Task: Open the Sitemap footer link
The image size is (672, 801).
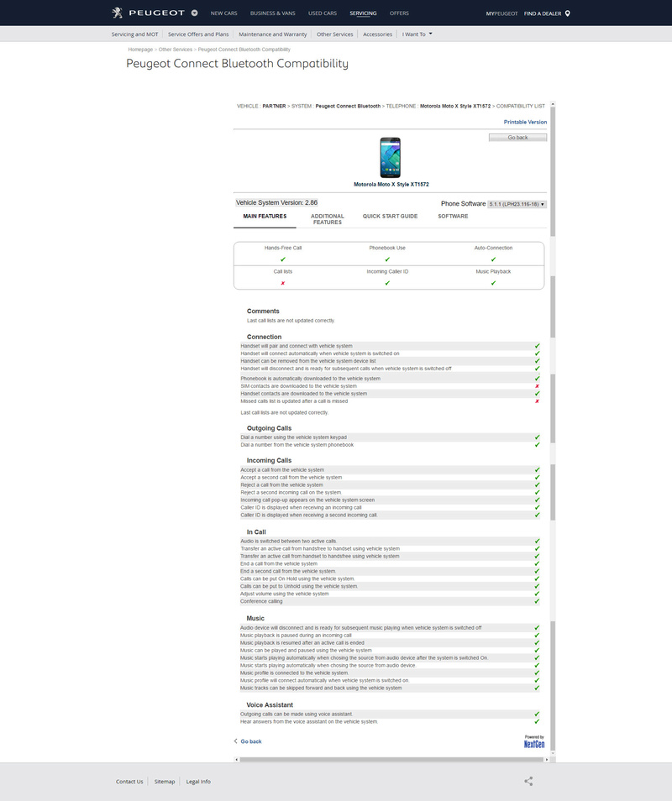Action: [165, 782]
